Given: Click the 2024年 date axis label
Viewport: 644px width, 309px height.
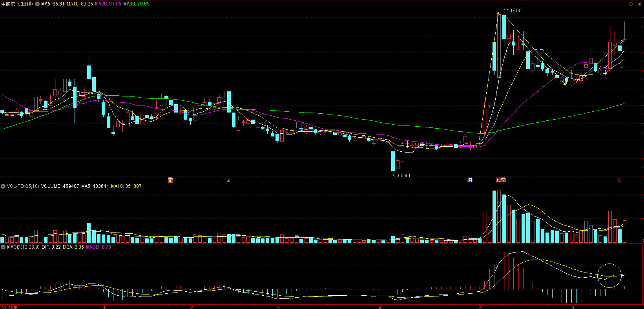Looking at the screenshot, I should [x=10, y=307].
